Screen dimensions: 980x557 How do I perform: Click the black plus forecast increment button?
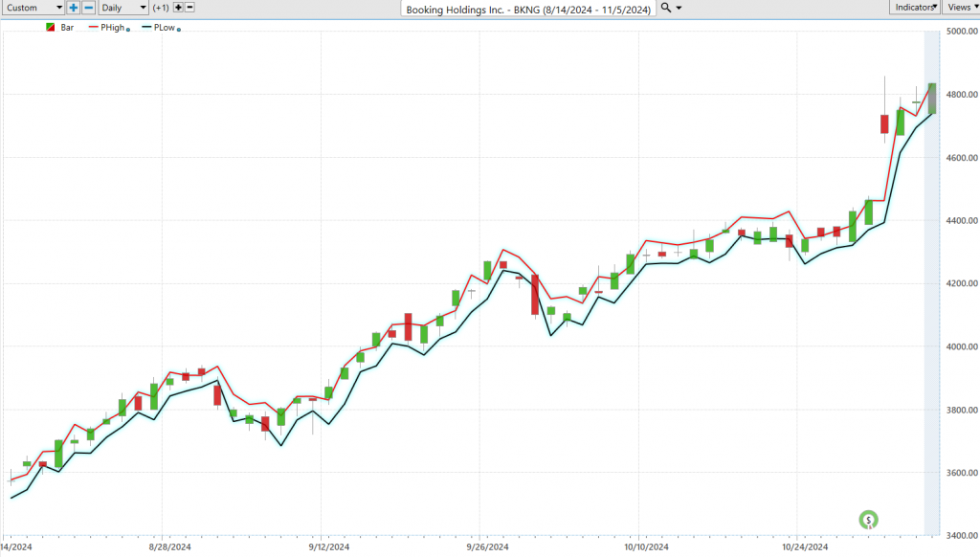[177, 8]
